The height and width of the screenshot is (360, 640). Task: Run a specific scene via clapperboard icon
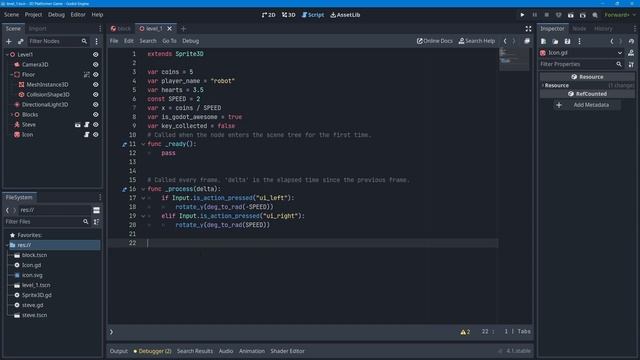[582, 15]
